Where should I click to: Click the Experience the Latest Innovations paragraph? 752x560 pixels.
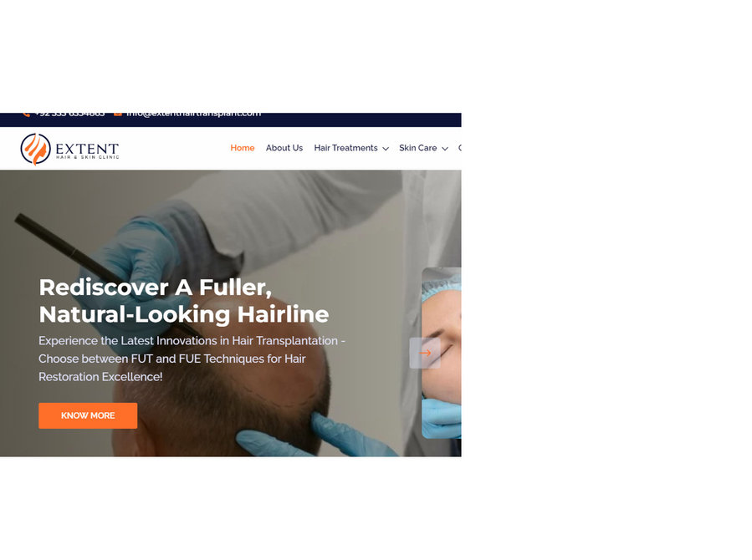click(x=192, y=359)
